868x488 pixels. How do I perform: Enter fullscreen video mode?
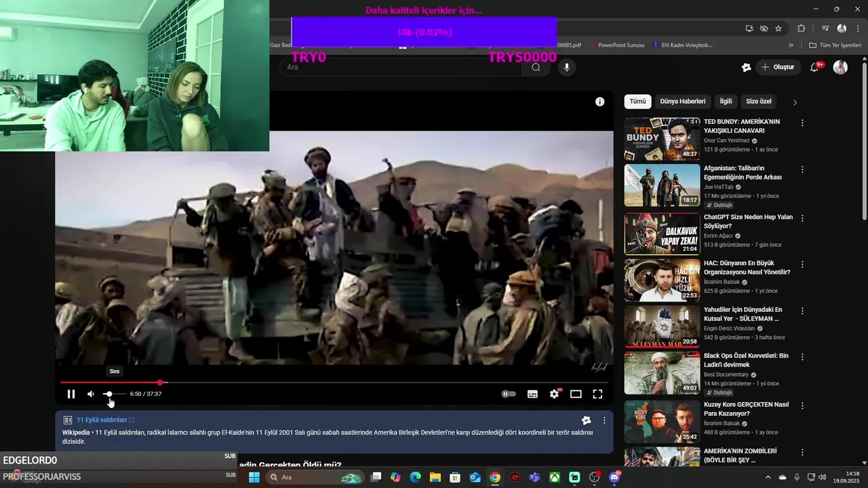[x=597, y=394]
